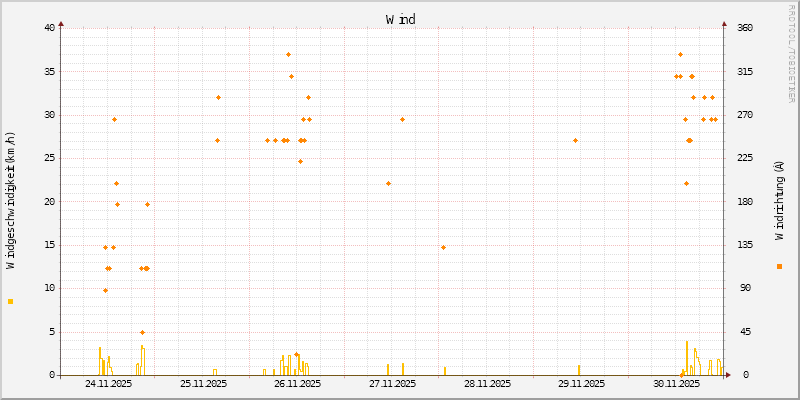The image size is (800, 400).
Task: Click the lone orange point above 29.11.2025
Action: [575, 140]
